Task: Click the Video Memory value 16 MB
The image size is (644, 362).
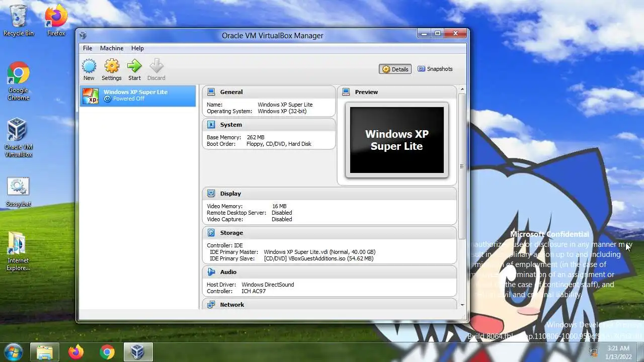Action: (x=279, y=206)
